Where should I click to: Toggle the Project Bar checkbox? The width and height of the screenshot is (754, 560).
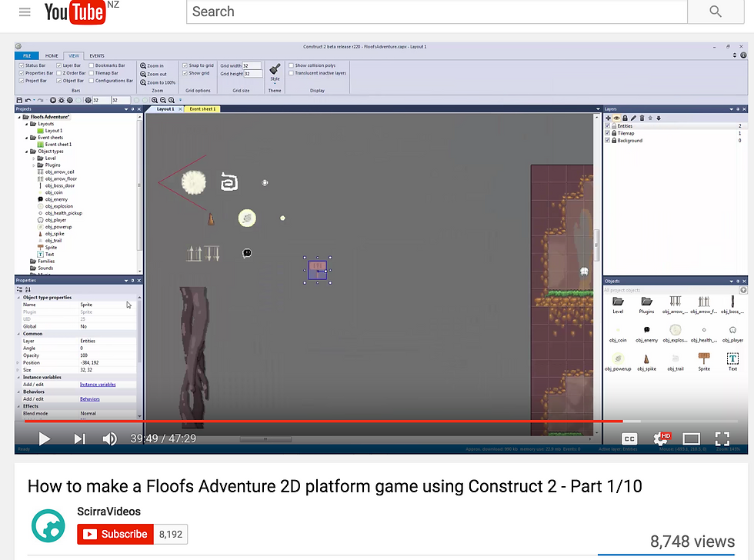click(x=22, y=81)
